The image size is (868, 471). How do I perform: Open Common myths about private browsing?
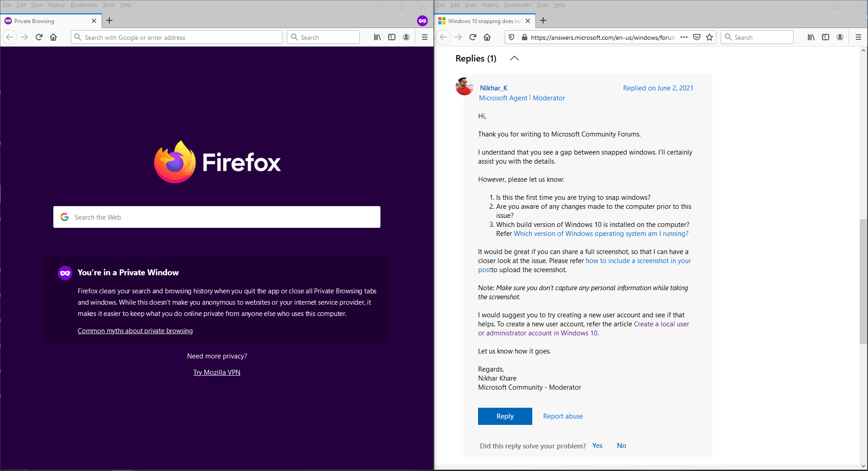135,331
